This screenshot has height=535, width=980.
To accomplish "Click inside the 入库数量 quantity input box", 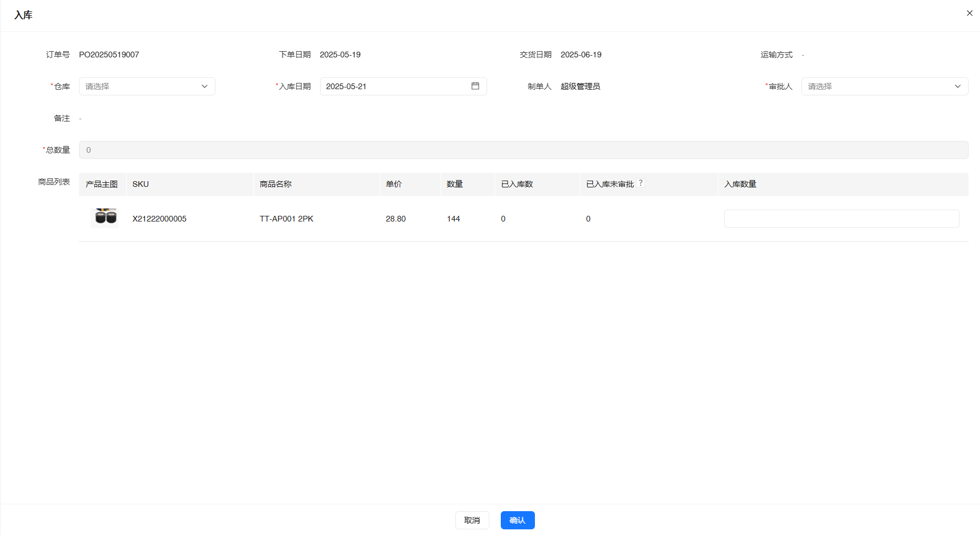I will click(x=841, y=218).
